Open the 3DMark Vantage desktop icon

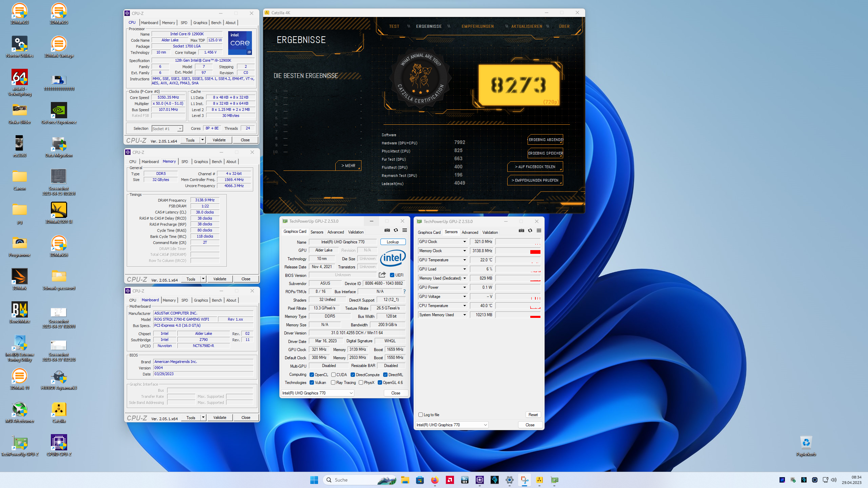pos(59,47)
